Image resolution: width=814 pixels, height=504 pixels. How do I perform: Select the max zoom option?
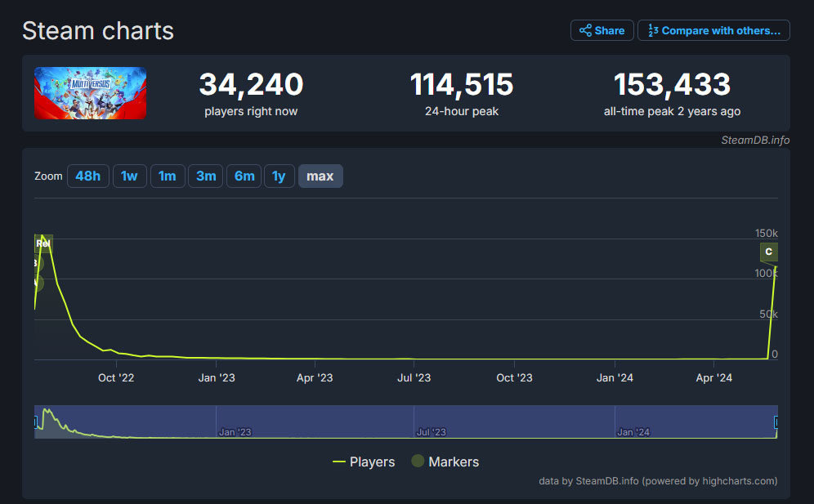click(320, 176)
